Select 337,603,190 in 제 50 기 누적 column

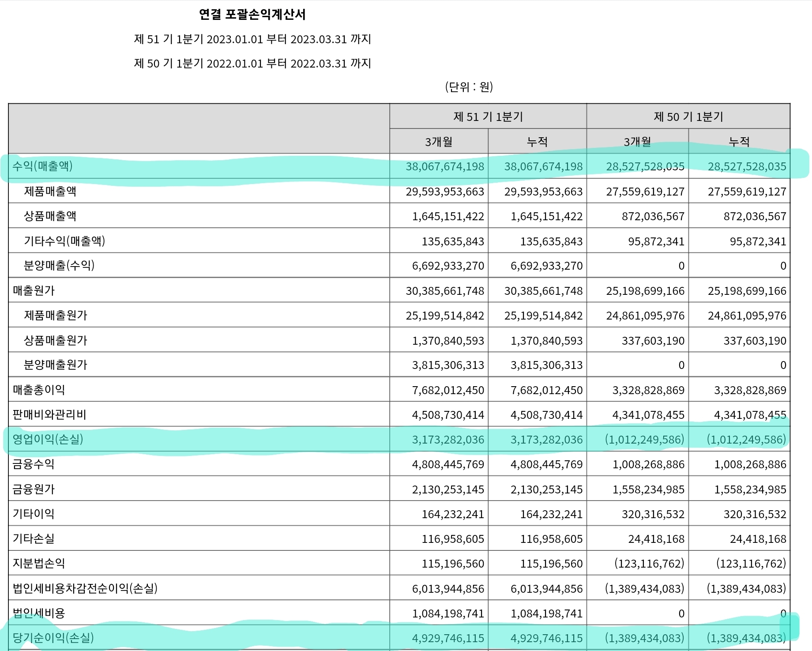(x=755, y=341)
